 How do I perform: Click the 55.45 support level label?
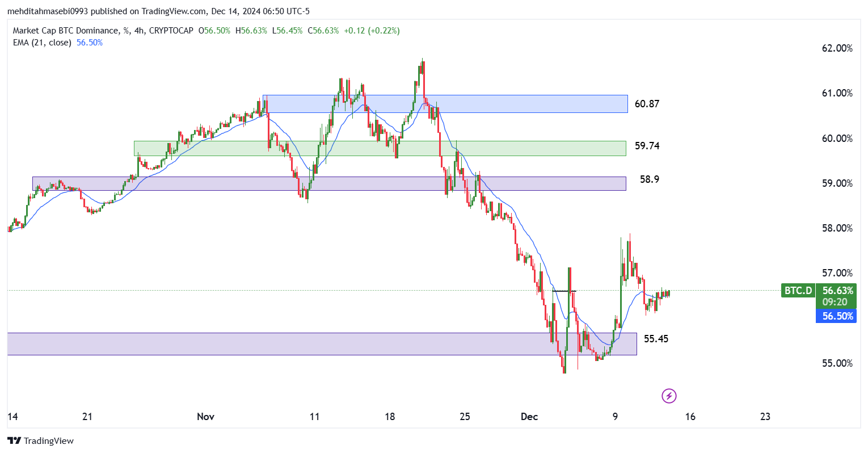[656, 339]
